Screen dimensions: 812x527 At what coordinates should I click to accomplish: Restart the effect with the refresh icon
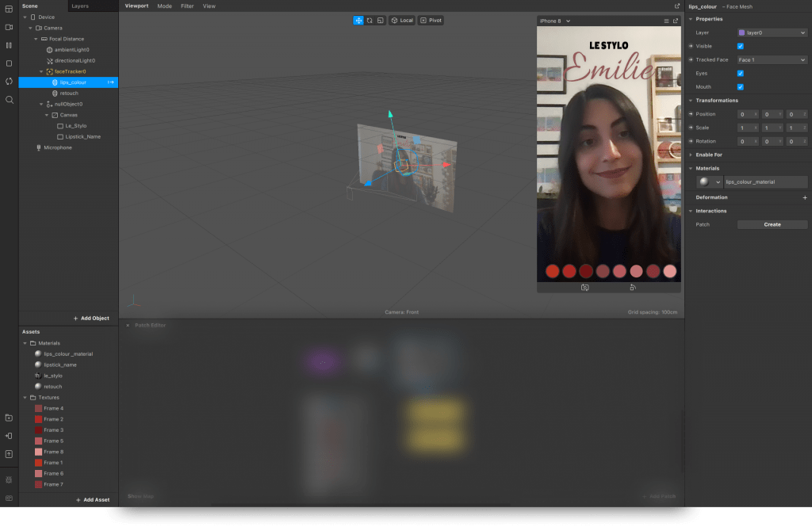point(9,82)
